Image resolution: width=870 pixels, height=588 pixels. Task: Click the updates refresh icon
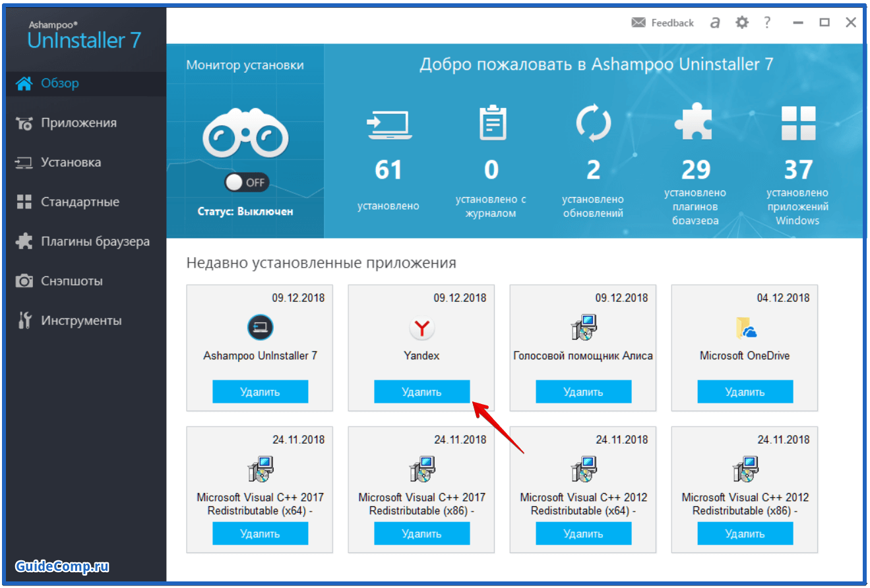[x=593, y=124]
